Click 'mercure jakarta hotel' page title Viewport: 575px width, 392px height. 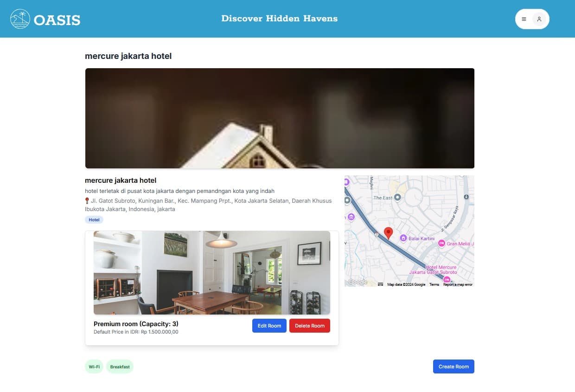(128, 56)
